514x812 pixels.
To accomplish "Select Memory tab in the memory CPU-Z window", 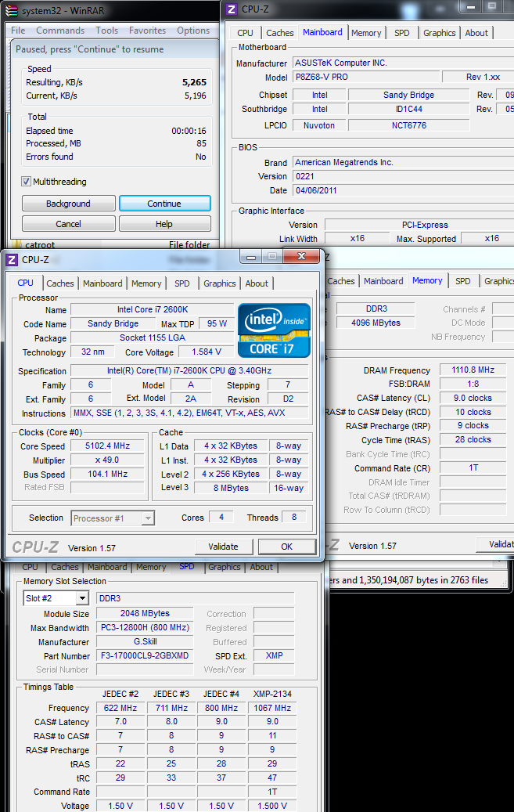I will tap(427, 280).
